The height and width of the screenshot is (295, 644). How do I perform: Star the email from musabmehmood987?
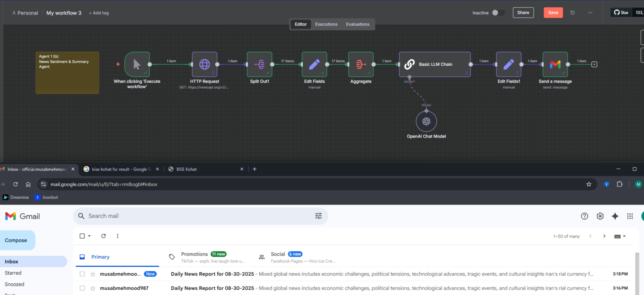pos(93,288)
